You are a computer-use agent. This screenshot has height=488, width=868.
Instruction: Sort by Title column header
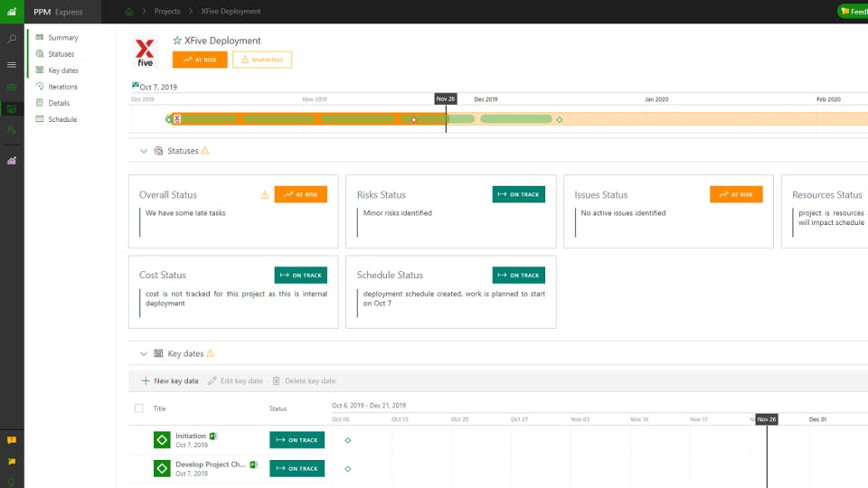coord(159,408)
